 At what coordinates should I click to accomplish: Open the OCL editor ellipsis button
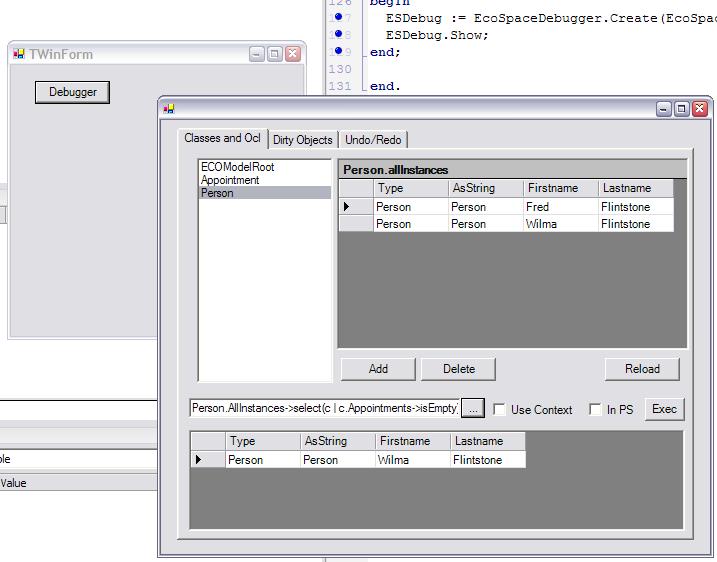473,409
